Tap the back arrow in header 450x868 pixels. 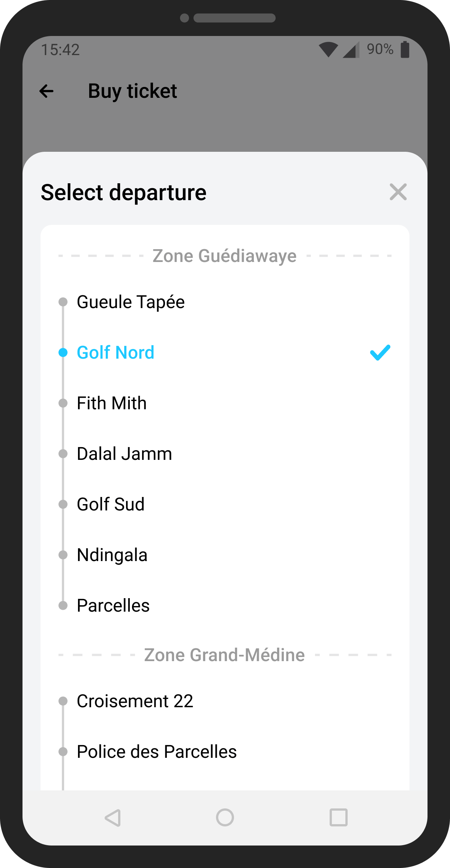click(x=46, y=91)
